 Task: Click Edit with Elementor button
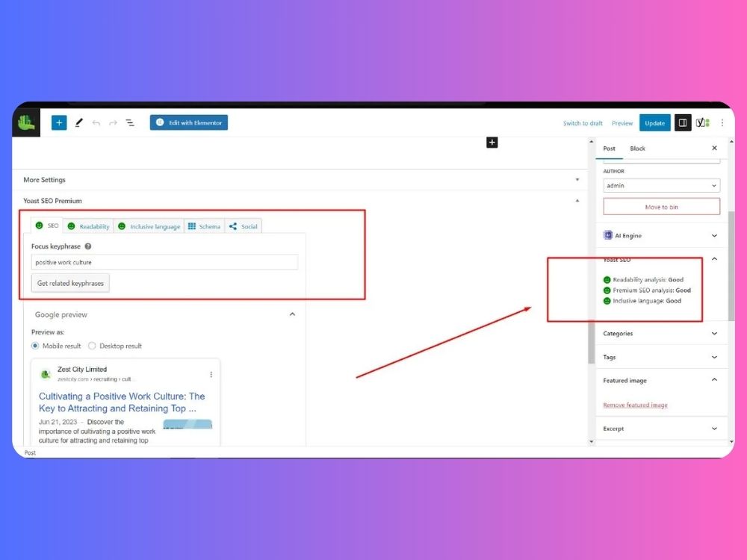pos(189,122)
